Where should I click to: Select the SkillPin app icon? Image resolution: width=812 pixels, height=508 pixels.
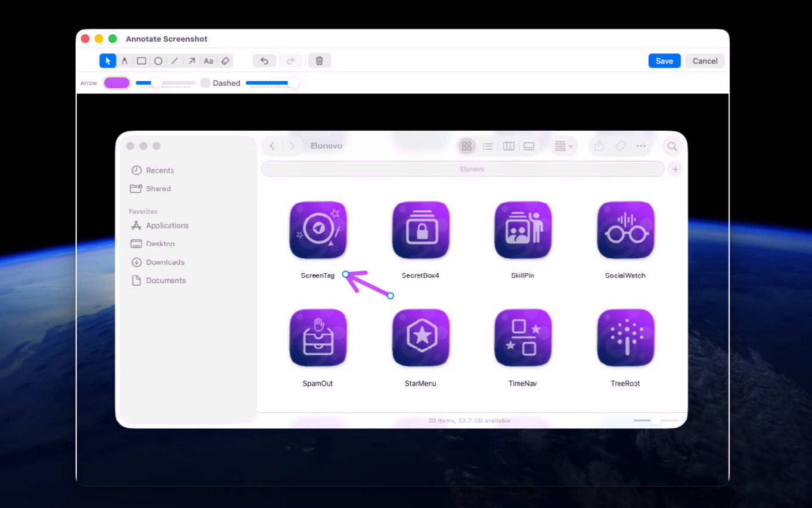pos(523,230)
